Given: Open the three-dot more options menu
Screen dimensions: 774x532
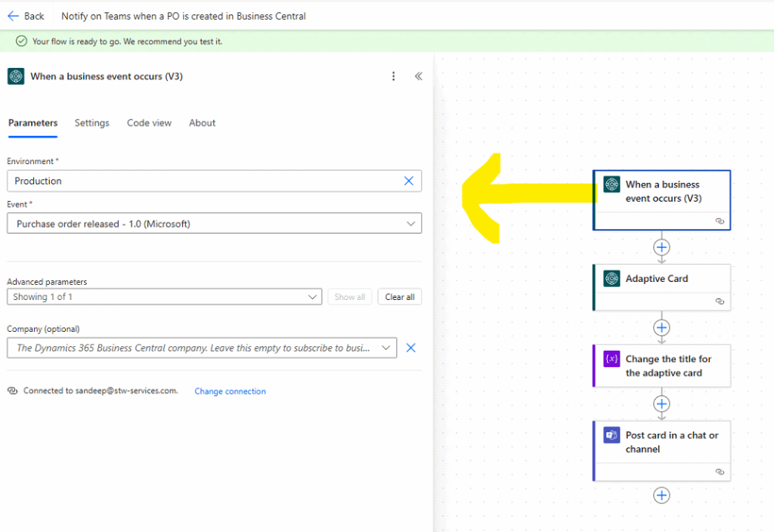Looking at the screenshot, I should point(393,76).
